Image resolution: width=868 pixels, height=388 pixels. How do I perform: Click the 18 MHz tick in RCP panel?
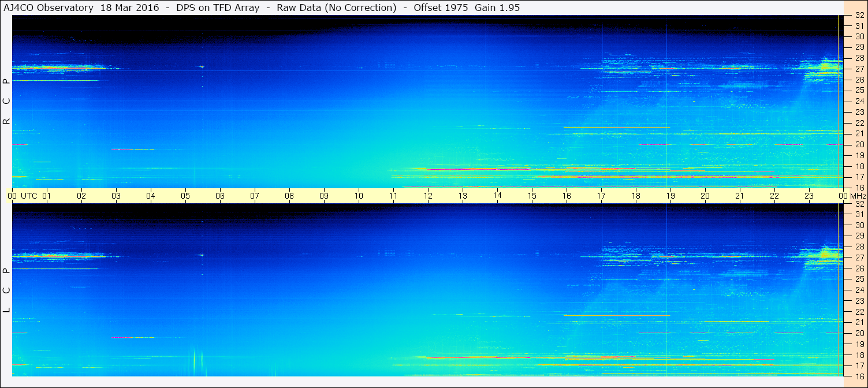tap(859, 166)
